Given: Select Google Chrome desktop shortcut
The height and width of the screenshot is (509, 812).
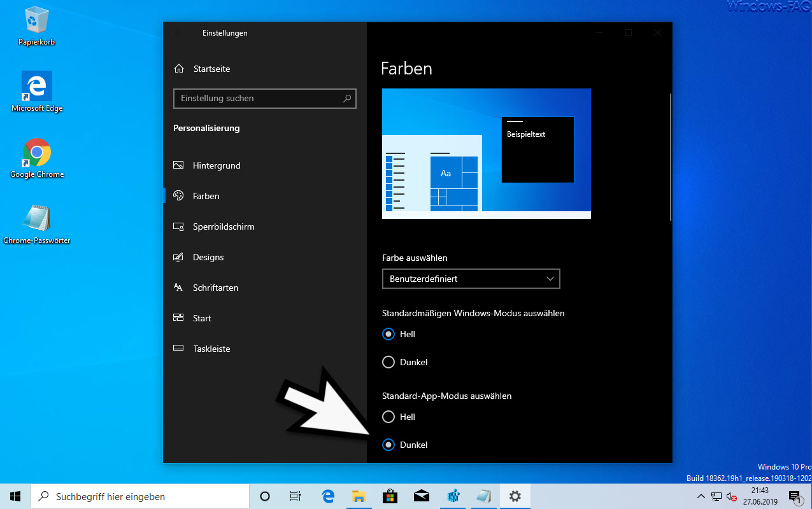Looking at the screenshot, I should [37, 158].
